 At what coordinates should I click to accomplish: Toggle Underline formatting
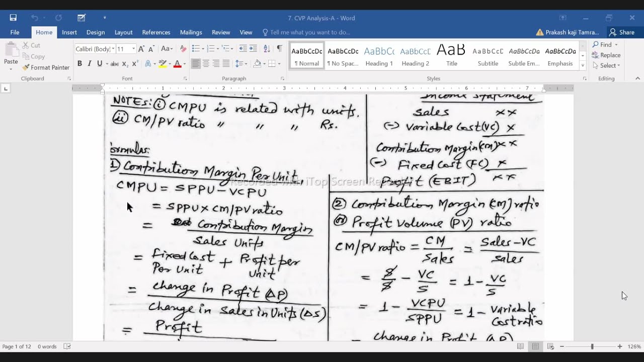(100, 63)
